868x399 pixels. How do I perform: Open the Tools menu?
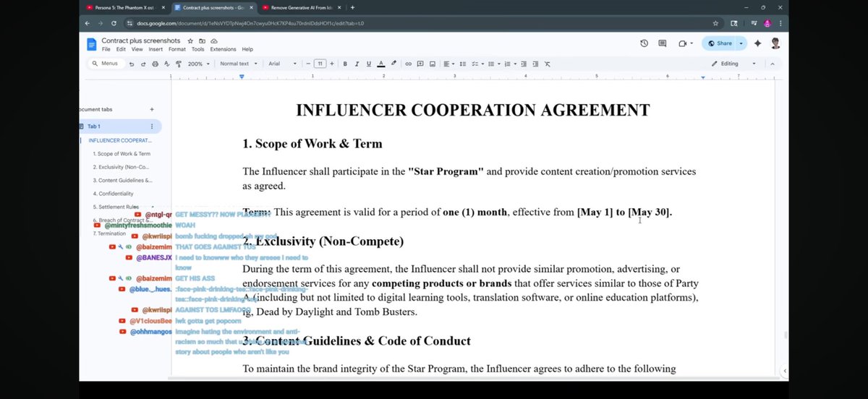click(x=197, y=49)
